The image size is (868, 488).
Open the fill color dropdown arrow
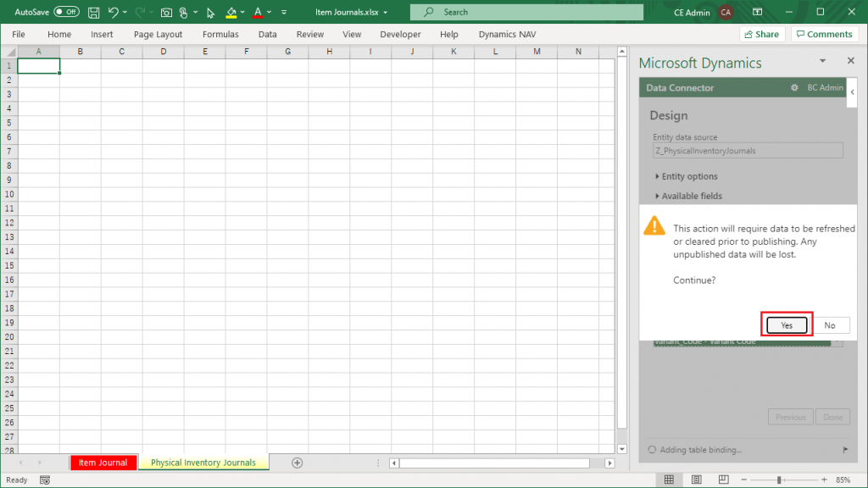click(242, 12)
